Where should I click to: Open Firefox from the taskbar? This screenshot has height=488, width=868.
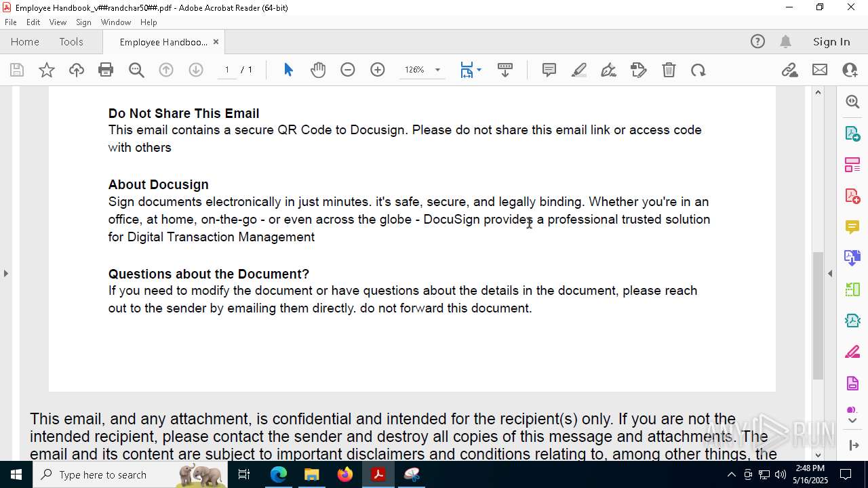click(345, 474)
